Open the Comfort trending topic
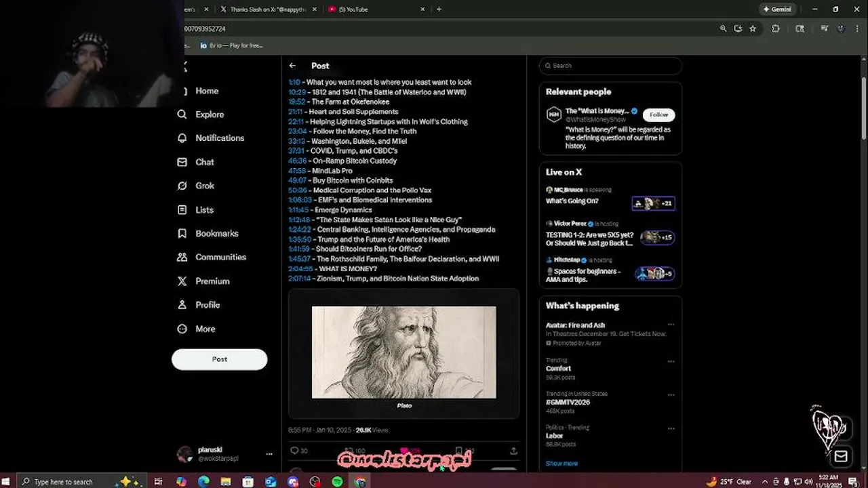The image size is (868, 488). coord(558,369)
